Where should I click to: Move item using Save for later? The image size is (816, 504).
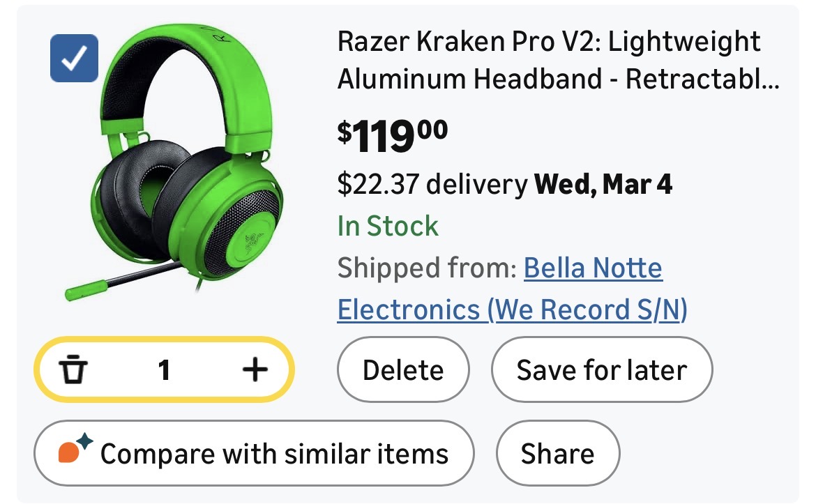pos(601,370)
